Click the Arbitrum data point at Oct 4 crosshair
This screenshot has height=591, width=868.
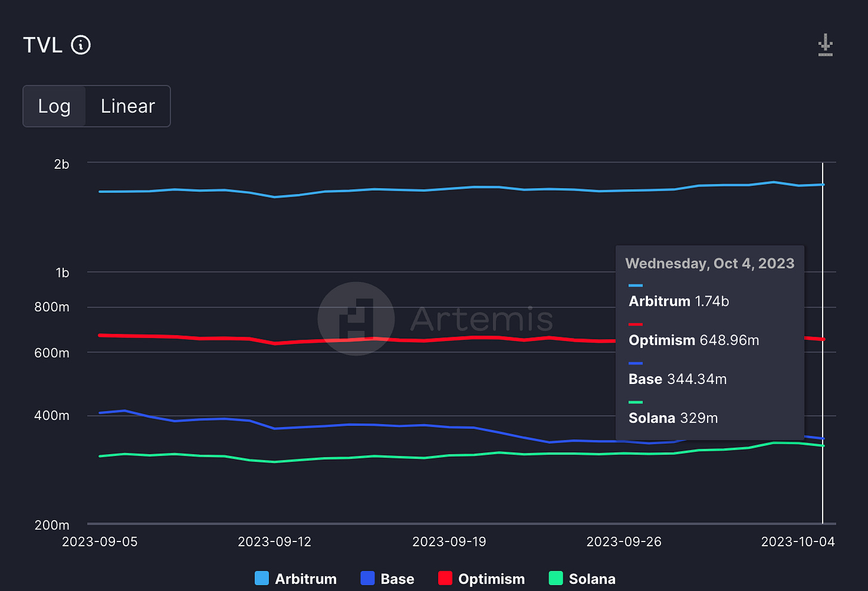823,185
